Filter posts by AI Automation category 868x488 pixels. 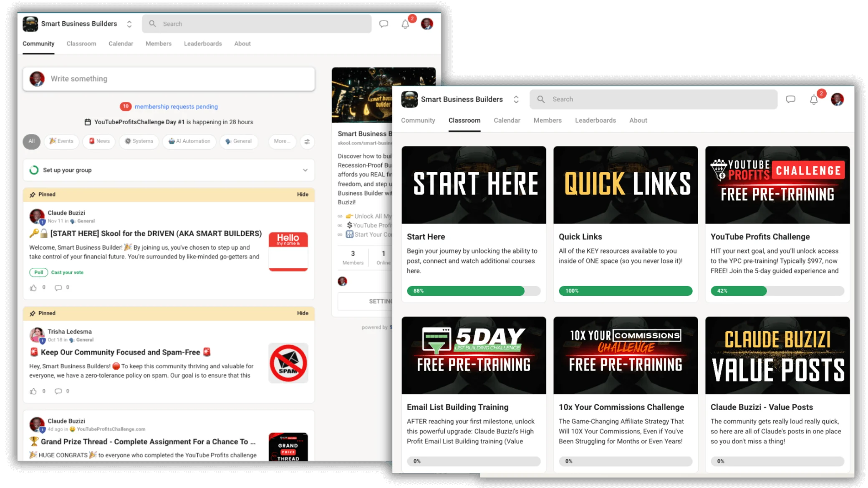tap(189, 141)
